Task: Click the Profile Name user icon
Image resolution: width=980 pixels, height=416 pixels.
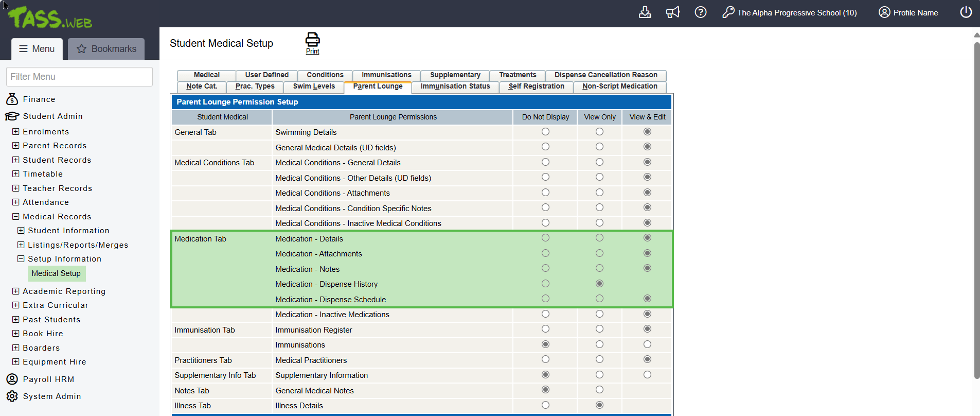Action: pyautogui.click(x=884, y=12)
